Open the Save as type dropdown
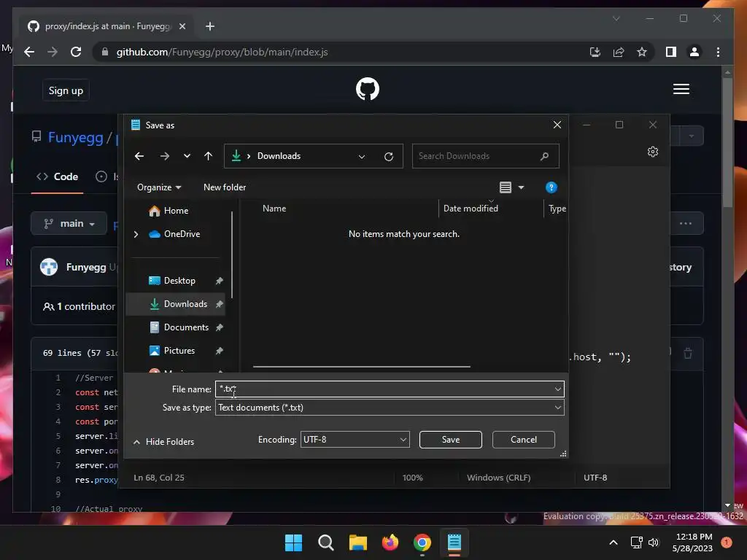 click(x=390, y=408)
